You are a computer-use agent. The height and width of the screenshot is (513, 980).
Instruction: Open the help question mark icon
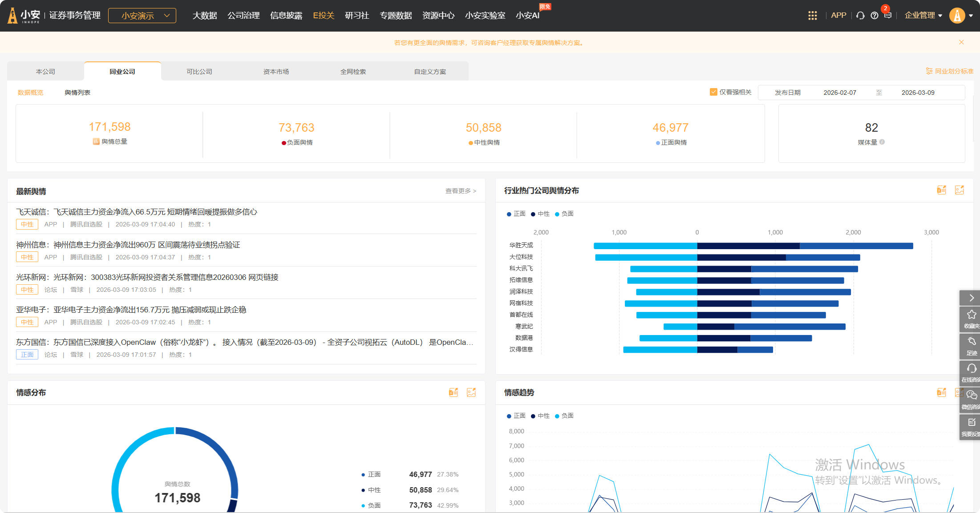point(874,16)
